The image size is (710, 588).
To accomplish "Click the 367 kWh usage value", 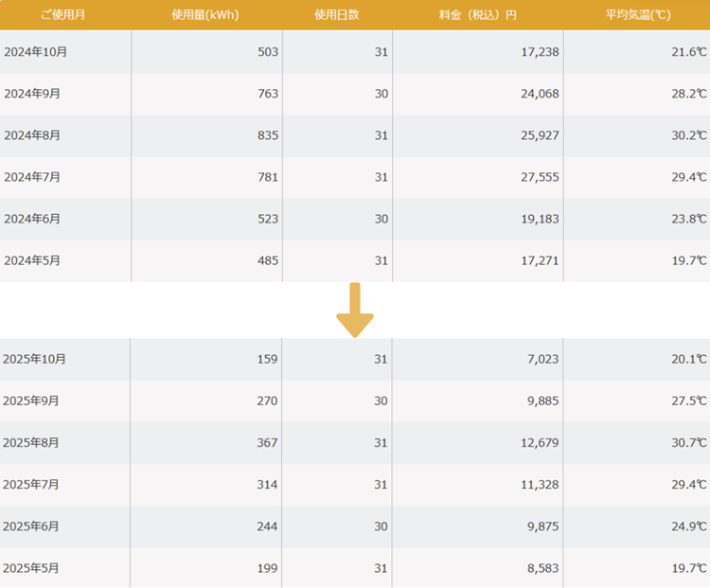I will pyautogui.click(x=268, y=443).
